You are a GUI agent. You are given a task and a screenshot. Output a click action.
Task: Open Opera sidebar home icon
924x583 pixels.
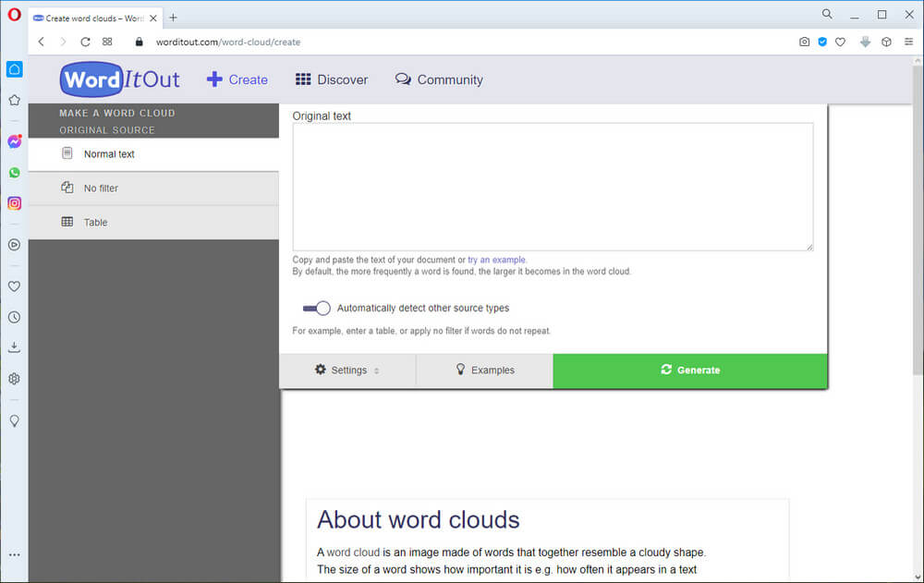[14, 69]
